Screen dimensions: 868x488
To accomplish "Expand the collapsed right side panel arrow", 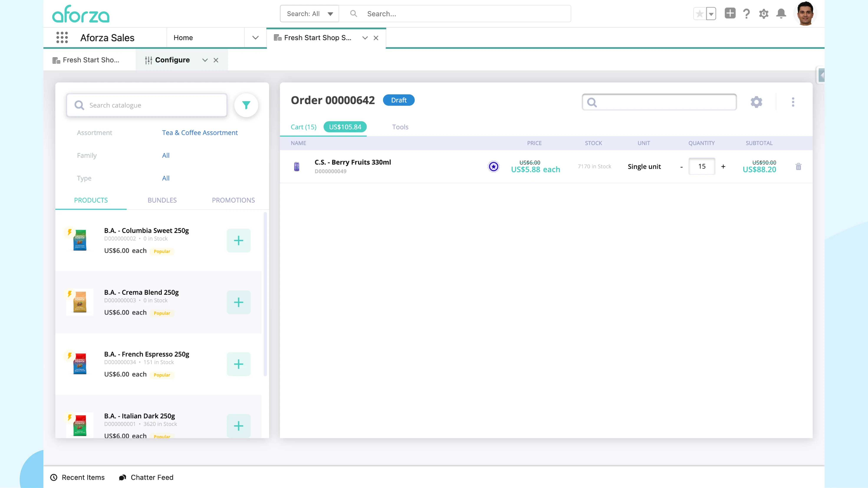I will coord(821,75).
